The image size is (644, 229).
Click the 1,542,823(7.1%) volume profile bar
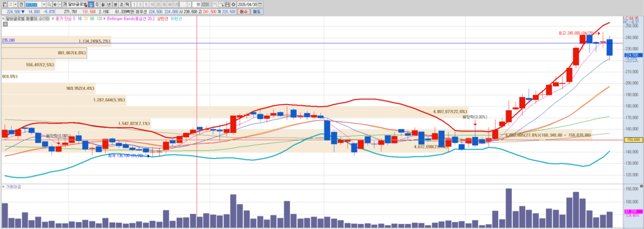pos(76,123)
